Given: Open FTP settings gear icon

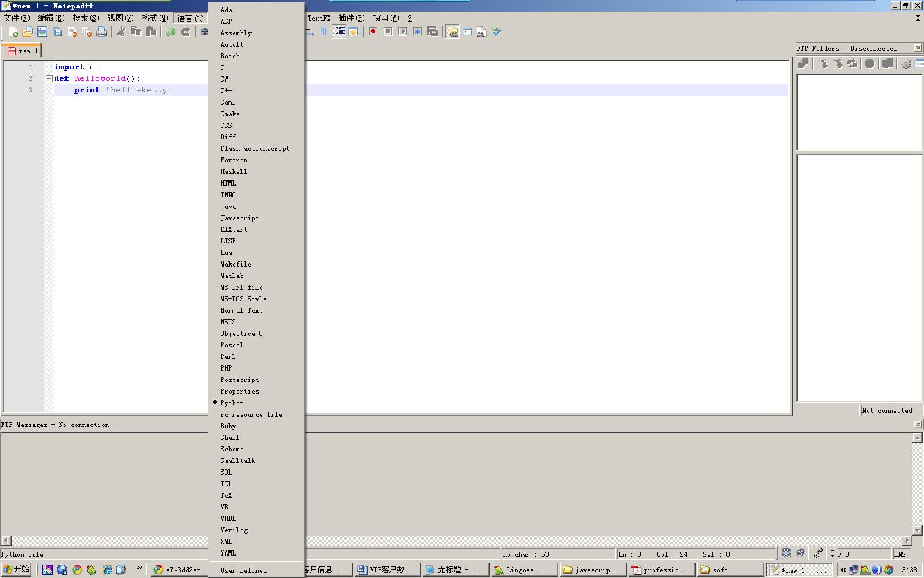Looking at the screenshot, I should 906,64.
